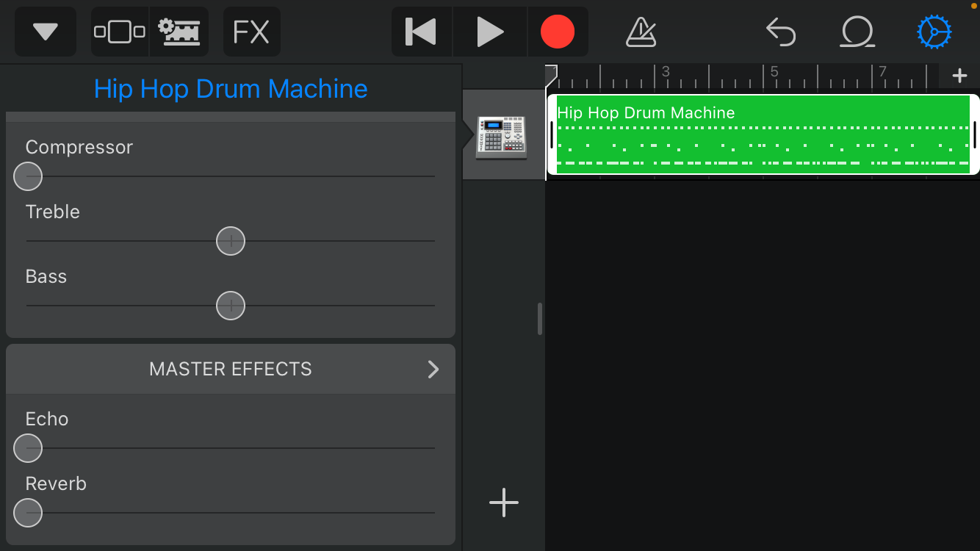Adjust the Treble slider knob
The height and width of the screenshot is (551, 980).
230,241
